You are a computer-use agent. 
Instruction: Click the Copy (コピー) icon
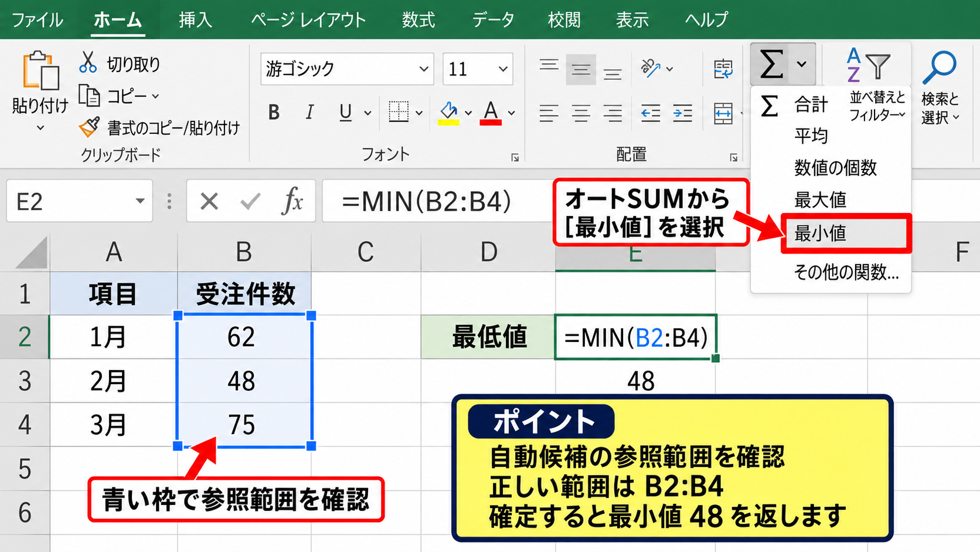89,95
